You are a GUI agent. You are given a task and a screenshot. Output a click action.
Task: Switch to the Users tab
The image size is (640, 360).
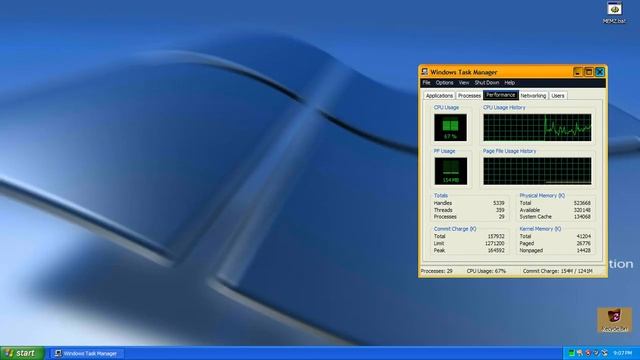pos(558,96)
